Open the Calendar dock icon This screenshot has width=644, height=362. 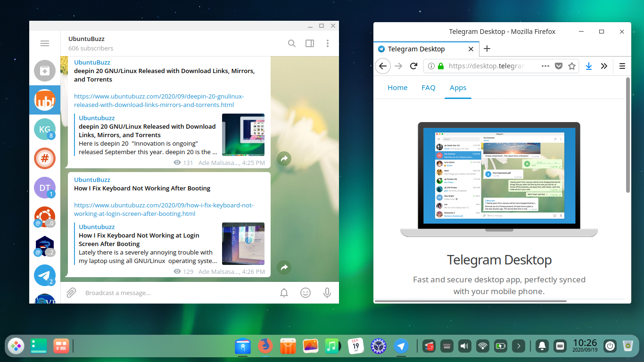coord(356,346)
